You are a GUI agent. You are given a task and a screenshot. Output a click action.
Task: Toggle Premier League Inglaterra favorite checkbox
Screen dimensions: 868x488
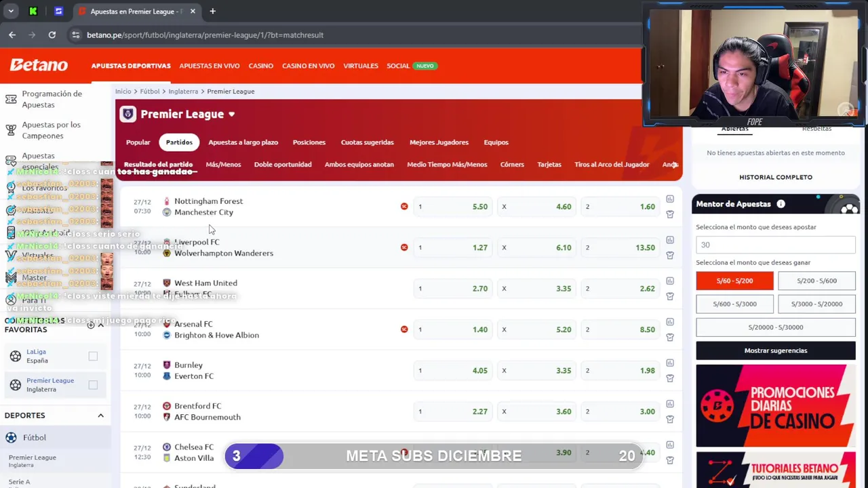click(x=93, y=385)
